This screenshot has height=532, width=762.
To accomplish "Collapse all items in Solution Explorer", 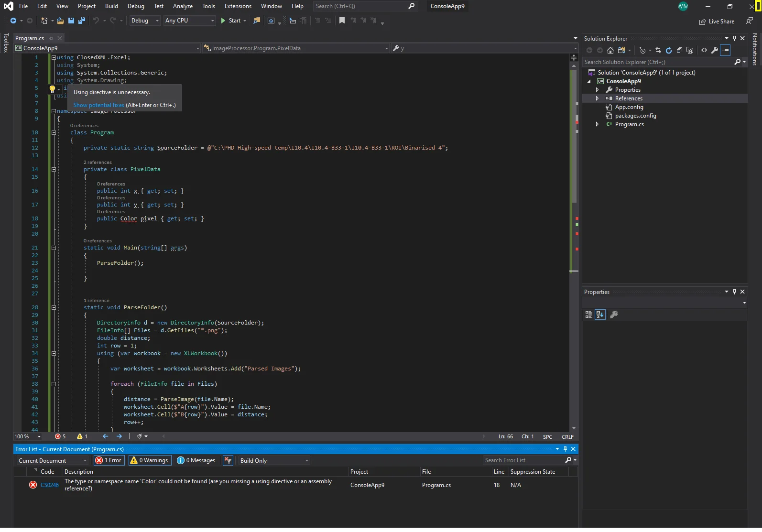I will pos(679,50).
